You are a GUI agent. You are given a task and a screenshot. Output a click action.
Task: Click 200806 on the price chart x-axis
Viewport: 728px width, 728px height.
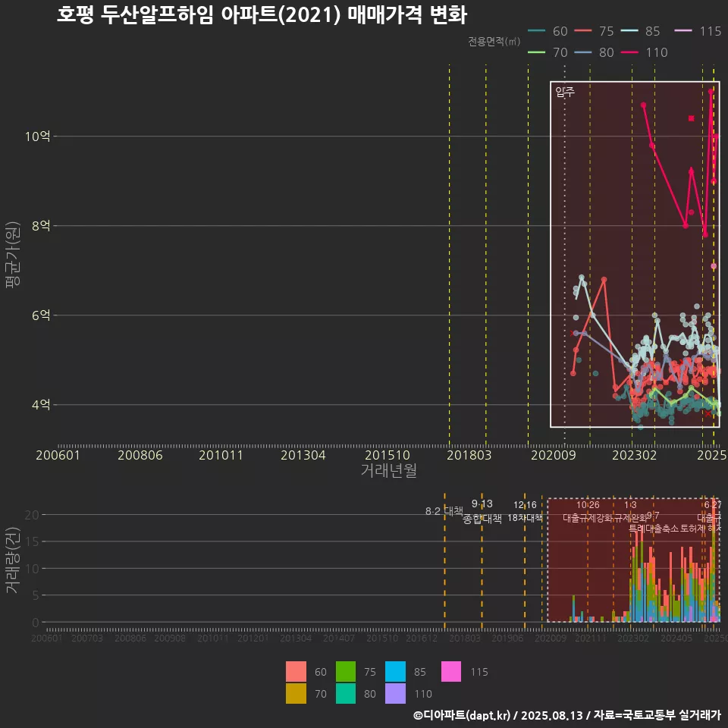140,455
